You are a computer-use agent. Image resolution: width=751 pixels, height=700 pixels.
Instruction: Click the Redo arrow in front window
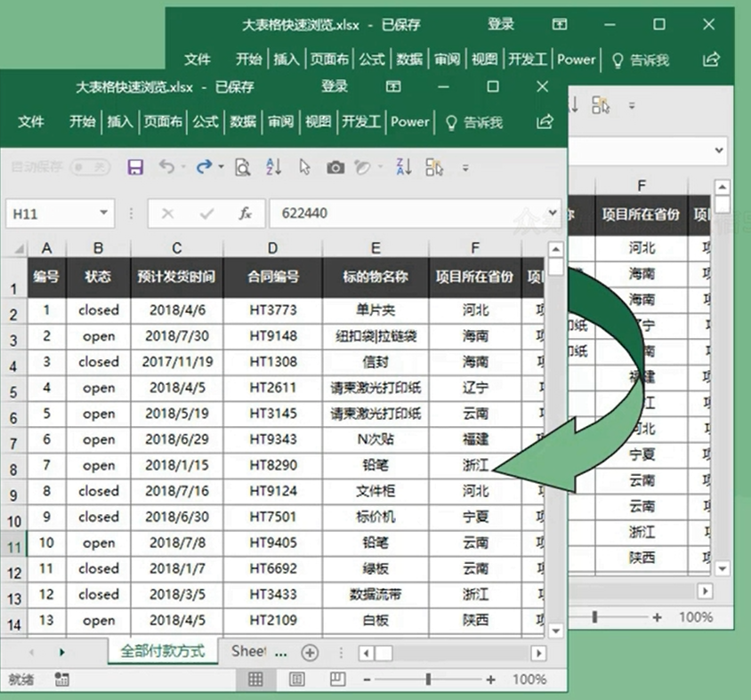tap(205, 166)
